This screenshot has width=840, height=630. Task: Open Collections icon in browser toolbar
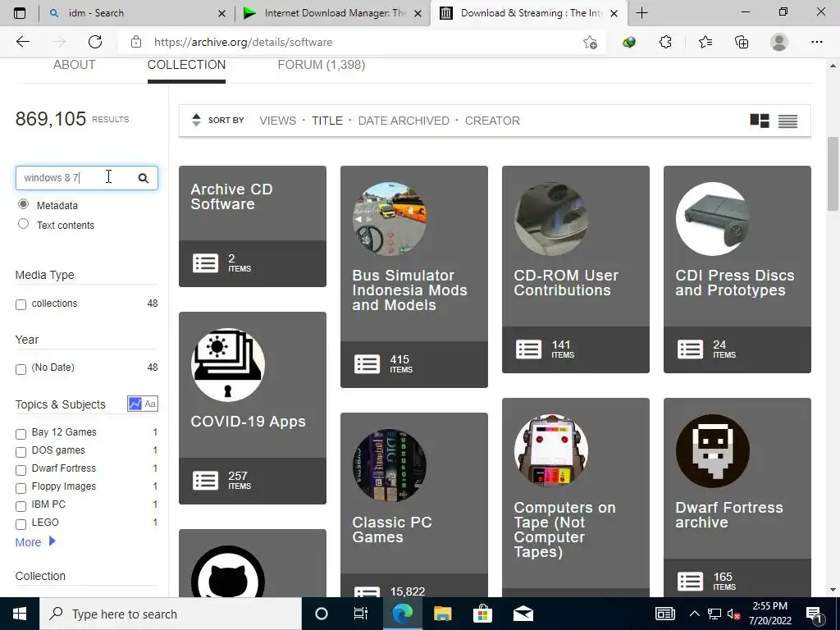pyautogui.click(x=742, y=42)
